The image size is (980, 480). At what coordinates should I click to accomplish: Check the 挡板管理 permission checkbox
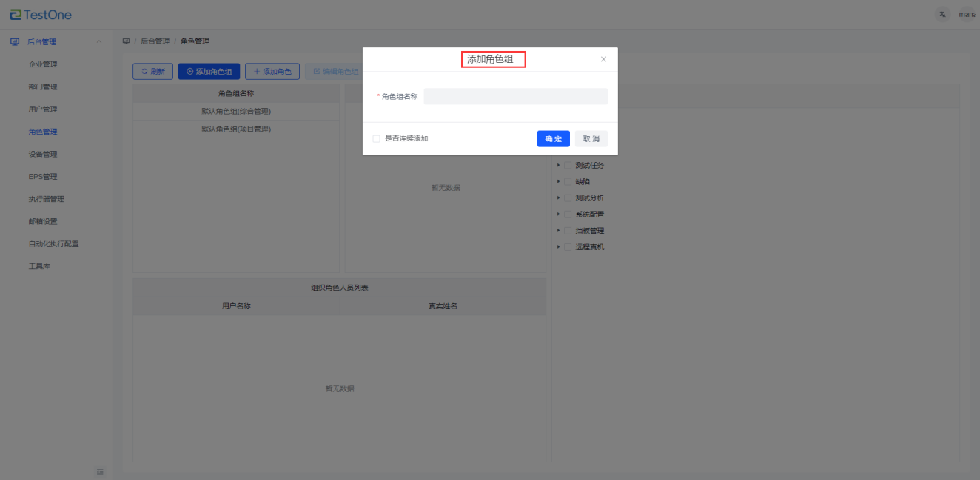click(x=568, y=230)
